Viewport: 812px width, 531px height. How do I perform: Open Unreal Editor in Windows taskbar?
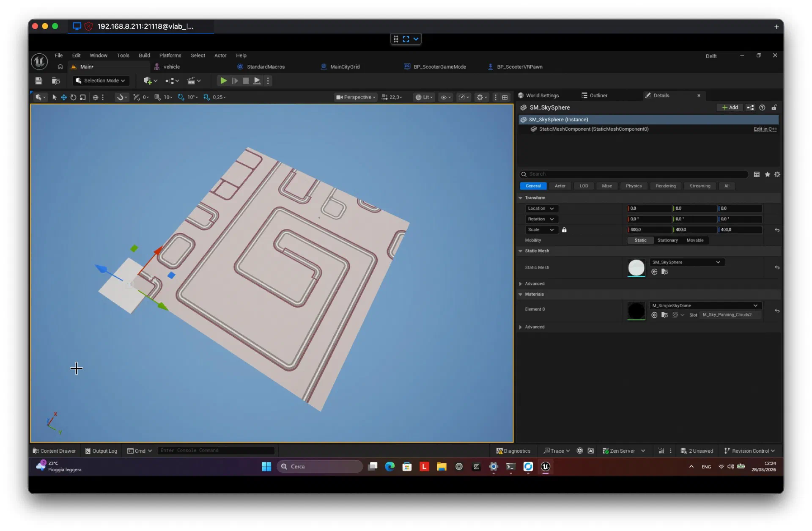click(x=545, y=466)
